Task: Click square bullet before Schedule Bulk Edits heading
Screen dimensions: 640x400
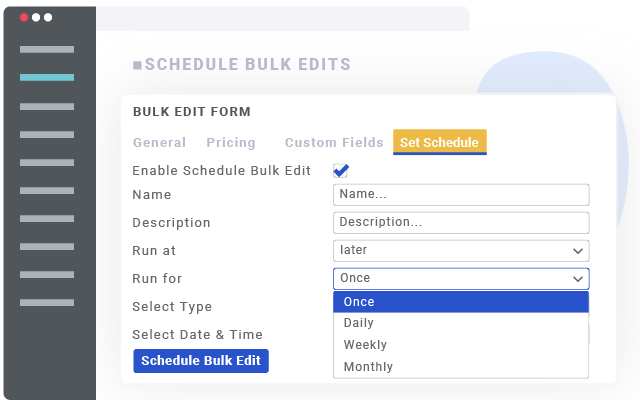Action: 137,66
